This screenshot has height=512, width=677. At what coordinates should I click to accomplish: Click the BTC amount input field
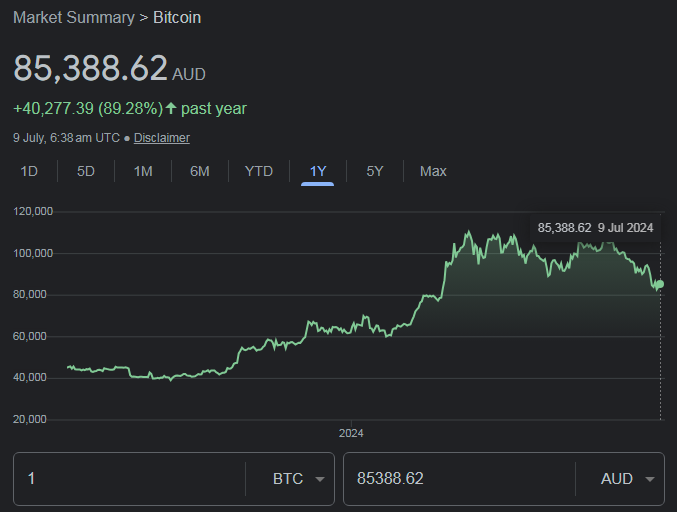point(130,479)
